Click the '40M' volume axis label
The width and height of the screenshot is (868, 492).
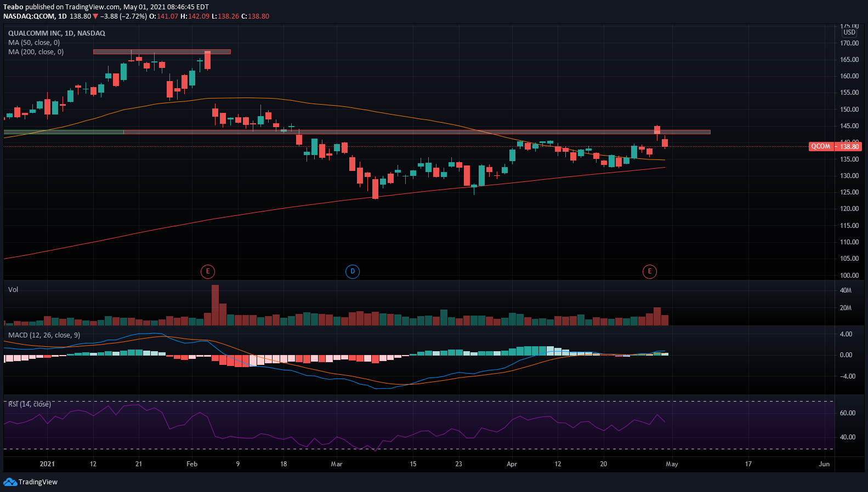pos(846,290)
